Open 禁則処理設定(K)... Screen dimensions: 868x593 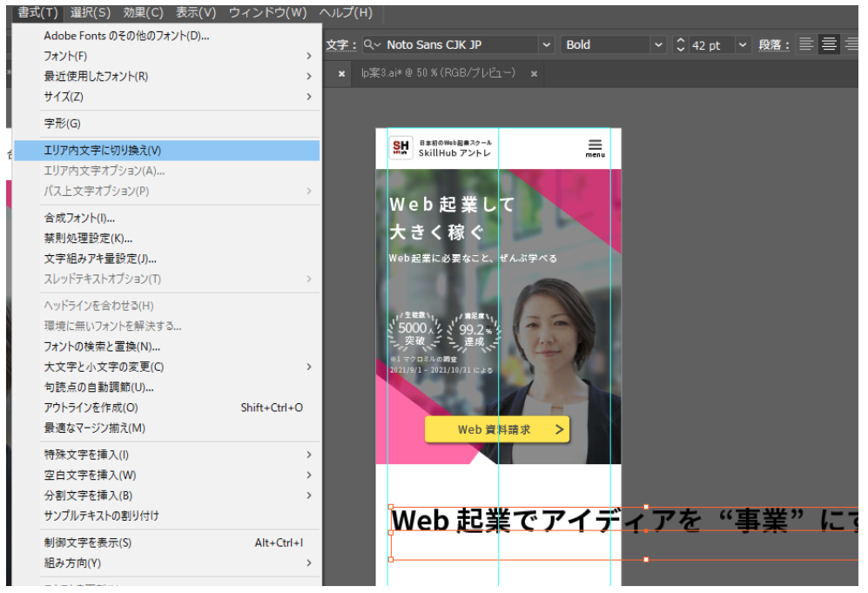click(166, 239)
